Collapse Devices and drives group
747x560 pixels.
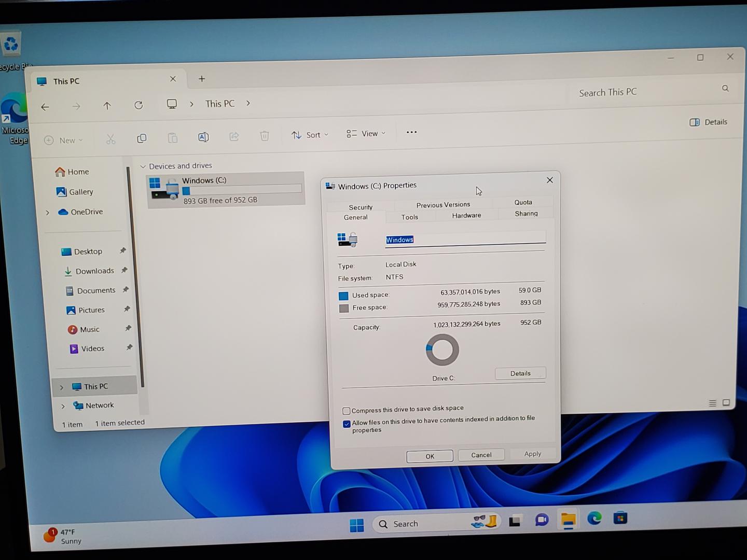click(143, 166)
